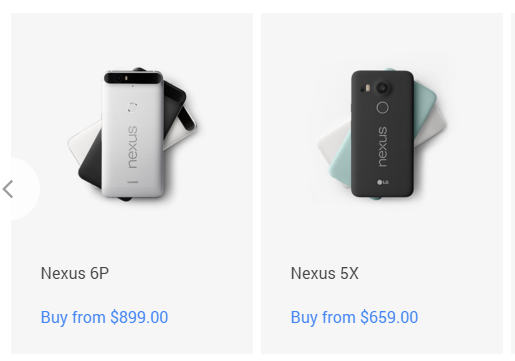Click the nexus wordmark on silver 6P
The height and width of the screenshot is (361, 515).
132,147
